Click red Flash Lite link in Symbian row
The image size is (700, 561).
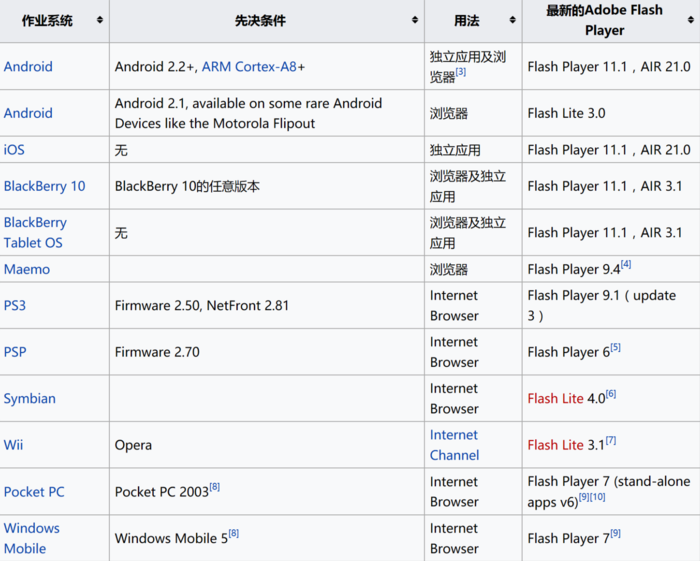click(x=555, y=398)
